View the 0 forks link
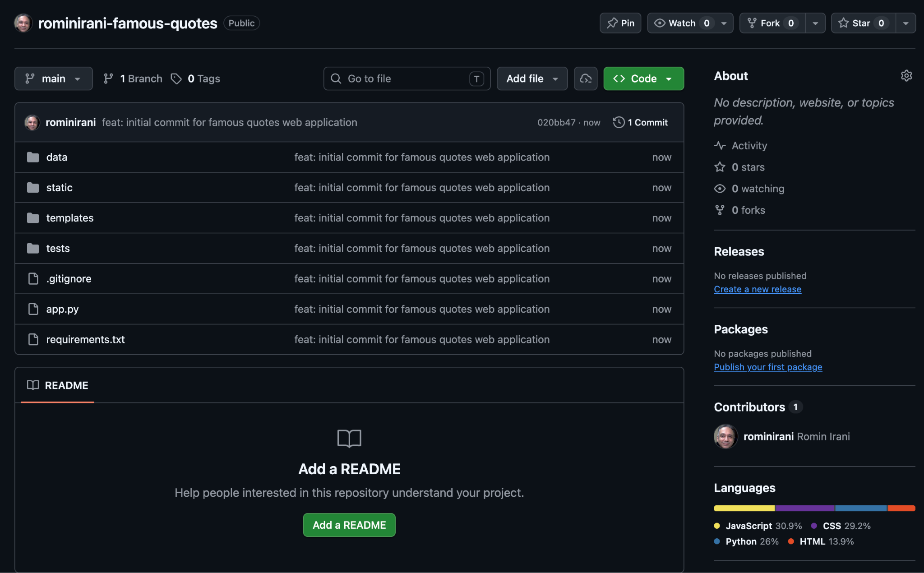This screenshot has height=573, width=924. [748, 210]
